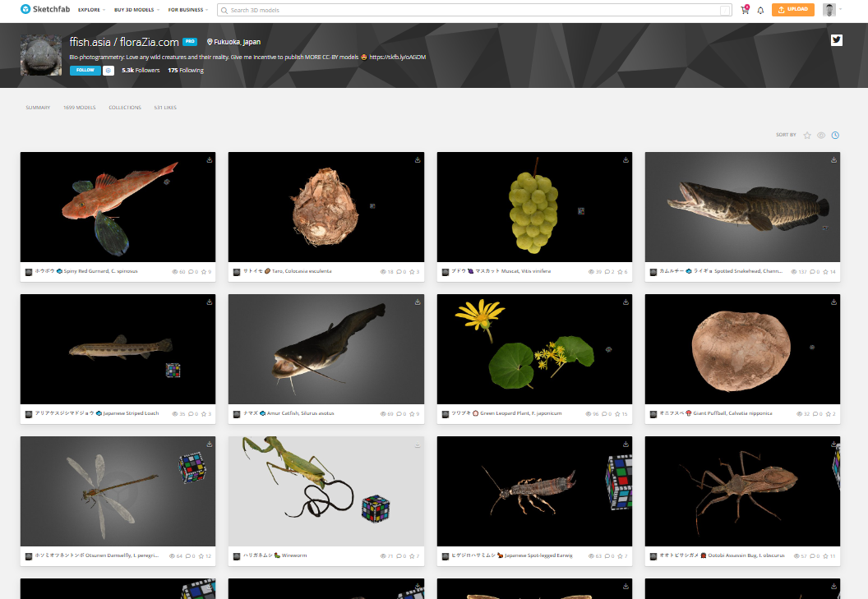Open the Spotted Snakehead model thumbnail
Image resolution: width=868 pixels, height=599 pixels.
tap(742, 207)
